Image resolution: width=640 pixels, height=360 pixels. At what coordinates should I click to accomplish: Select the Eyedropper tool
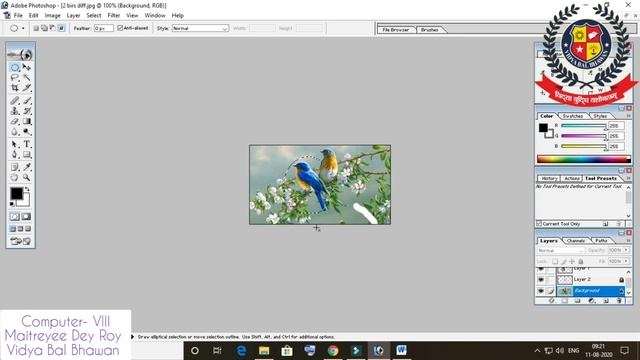[x=27, y=167]
